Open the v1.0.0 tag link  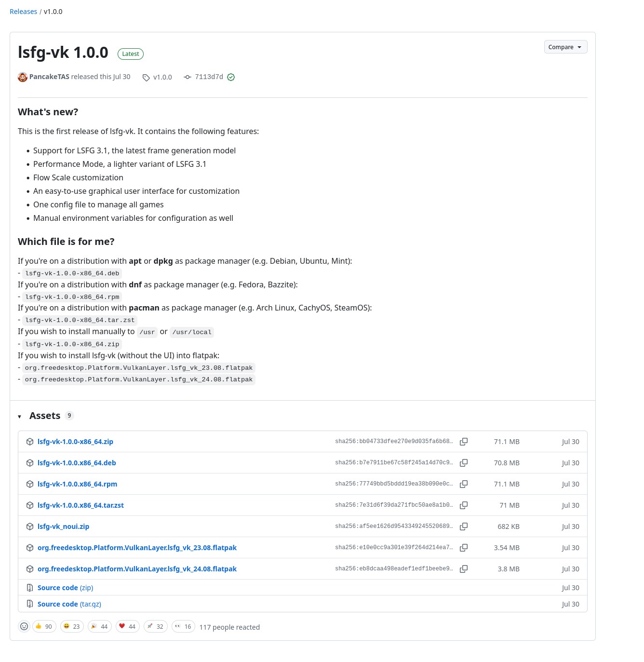[162, 77]
